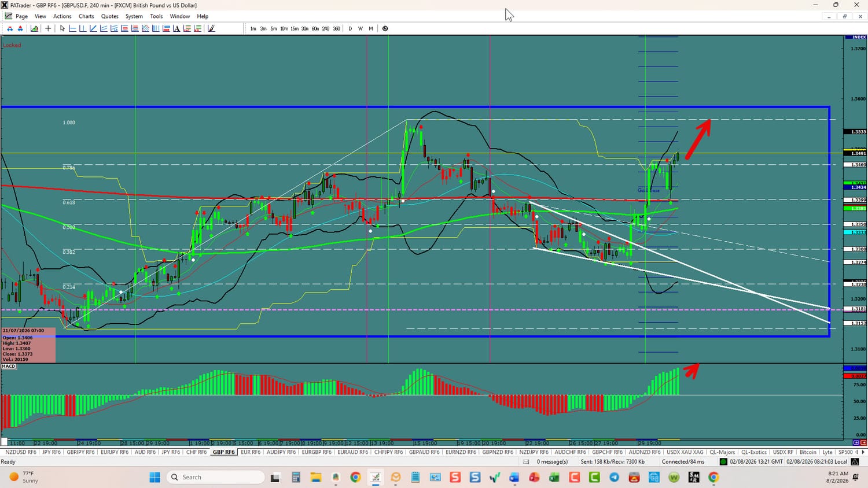Switch to the QL-Exotics tab
Image resolution: width=868 pixels, height=488 pixels.
[754, 452]
